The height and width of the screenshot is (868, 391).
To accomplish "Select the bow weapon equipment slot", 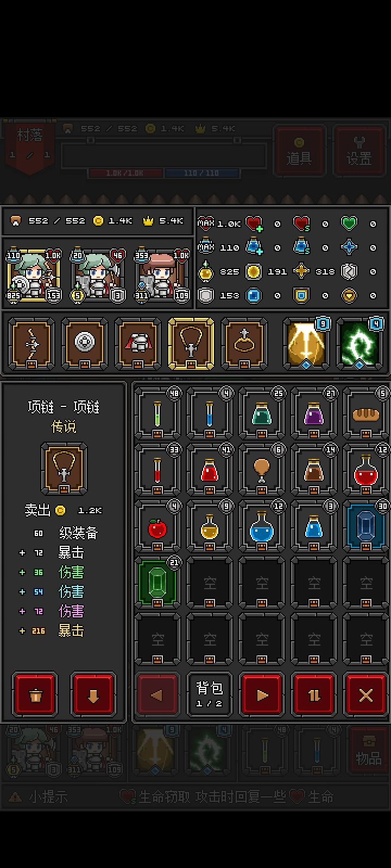I will pos(32,344).
